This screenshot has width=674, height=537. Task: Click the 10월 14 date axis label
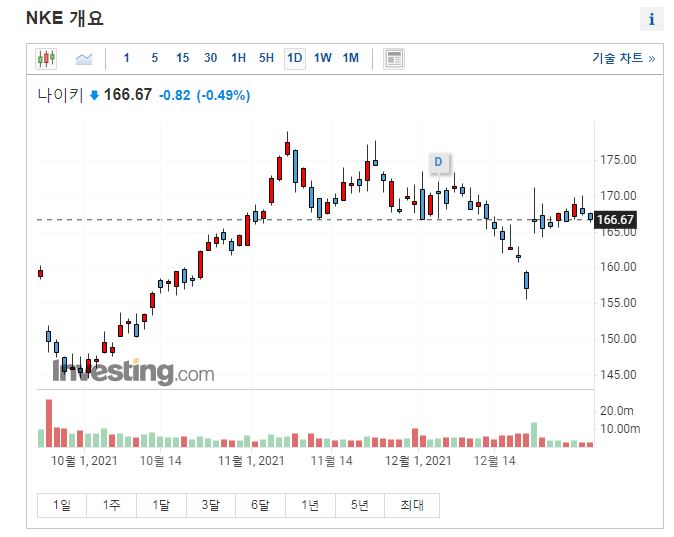click(x=160, y=461)
